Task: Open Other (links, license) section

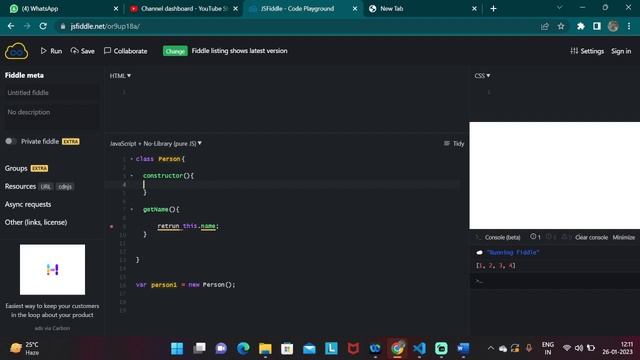Action: point(36,222)
